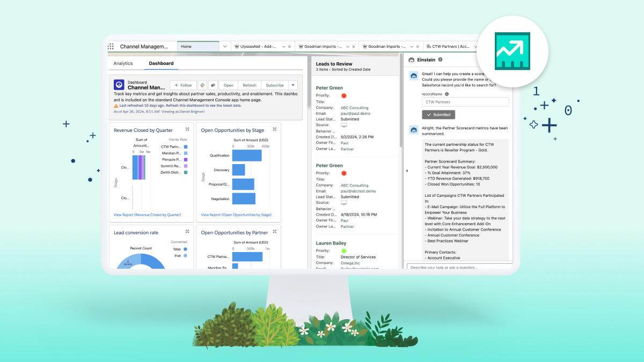644x362 pixels.
Task: Click the info icon beside Einstein header
Action: pos(441,60)
